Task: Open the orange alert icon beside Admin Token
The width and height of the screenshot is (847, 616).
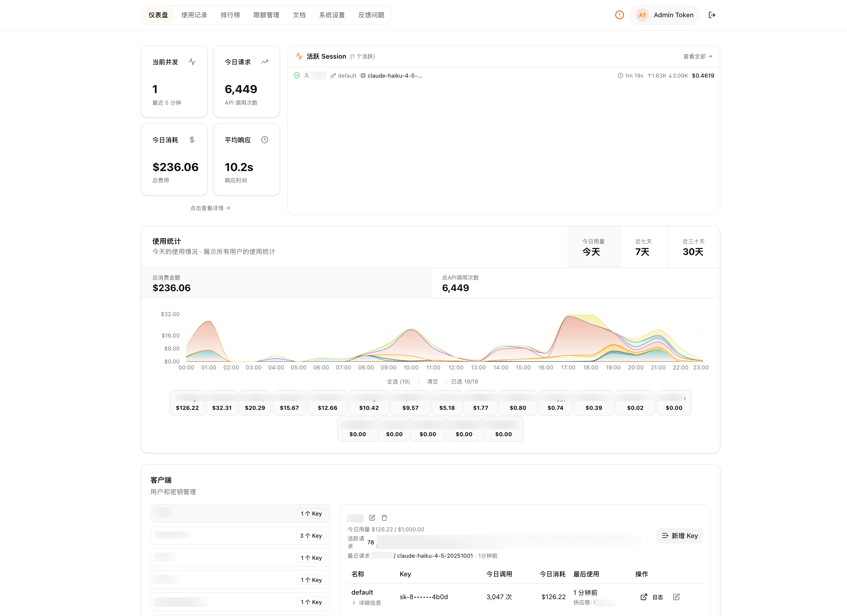Action: [x=619, y=15]
